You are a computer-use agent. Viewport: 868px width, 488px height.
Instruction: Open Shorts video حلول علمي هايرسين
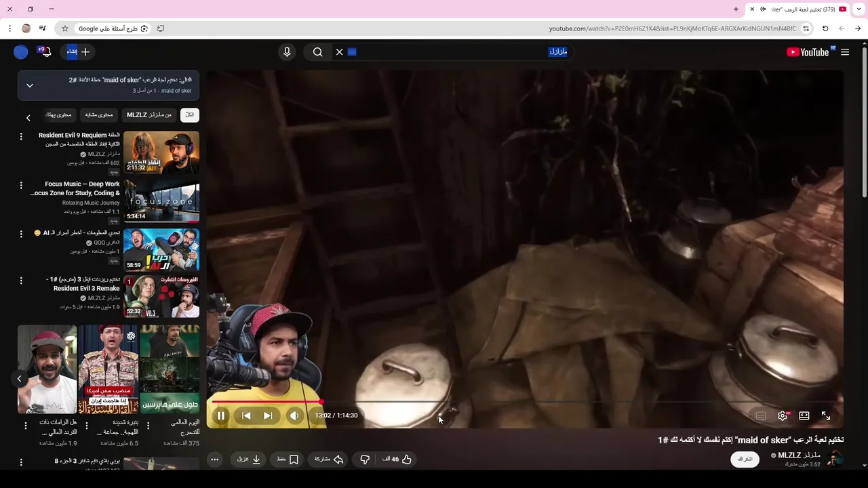170,369
